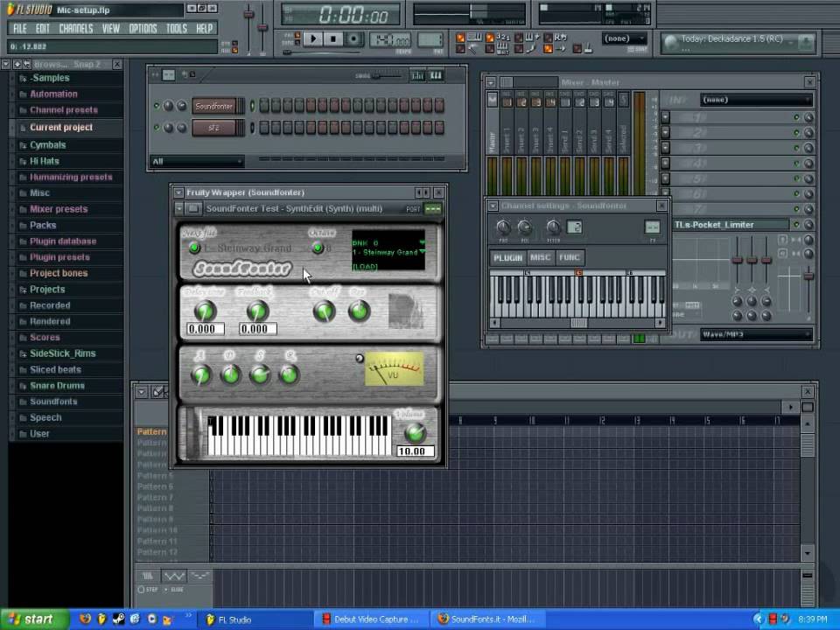Image resolution: width=840 pixels, height=630 pixels.
Task: Open Mixer effect slot 2 arrow menu
Action: (665, 132)
